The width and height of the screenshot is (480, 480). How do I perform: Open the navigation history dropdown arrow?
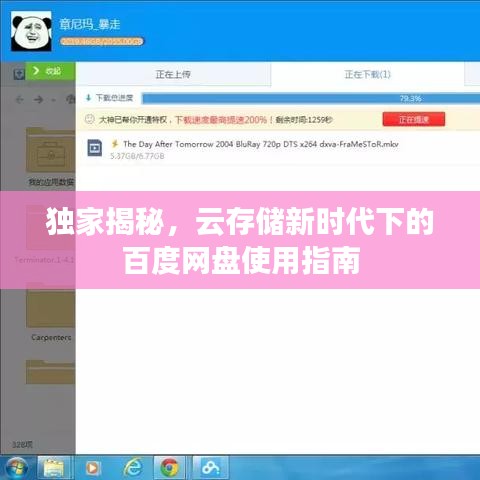53,100
